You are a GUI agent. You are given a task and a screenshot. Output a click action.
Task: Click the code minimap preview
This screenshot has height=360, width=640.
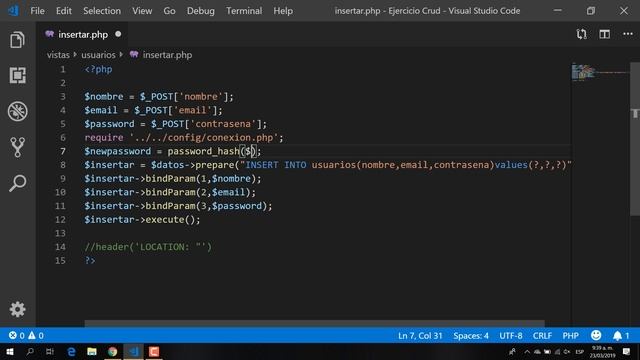coord(600,72)
